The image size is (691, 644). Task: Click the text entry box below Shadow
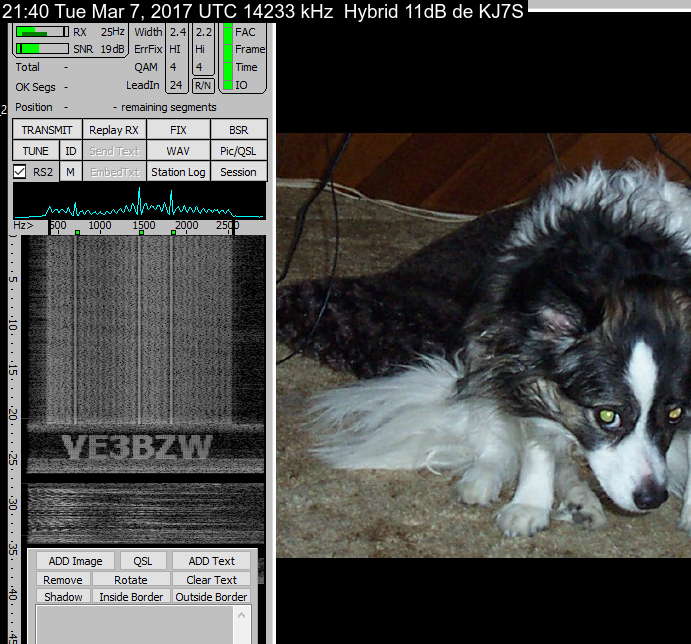pos(134,625)
